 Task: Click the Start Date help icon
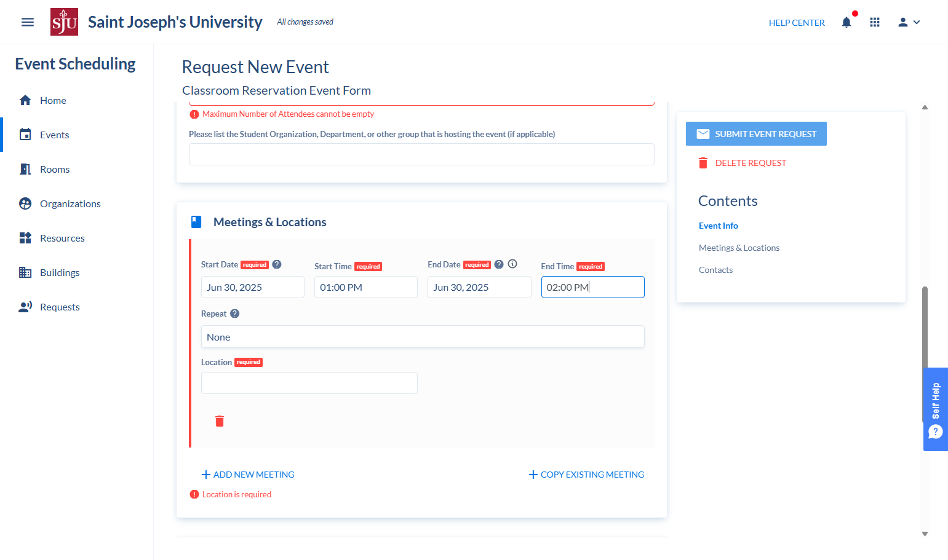point(277,264)
